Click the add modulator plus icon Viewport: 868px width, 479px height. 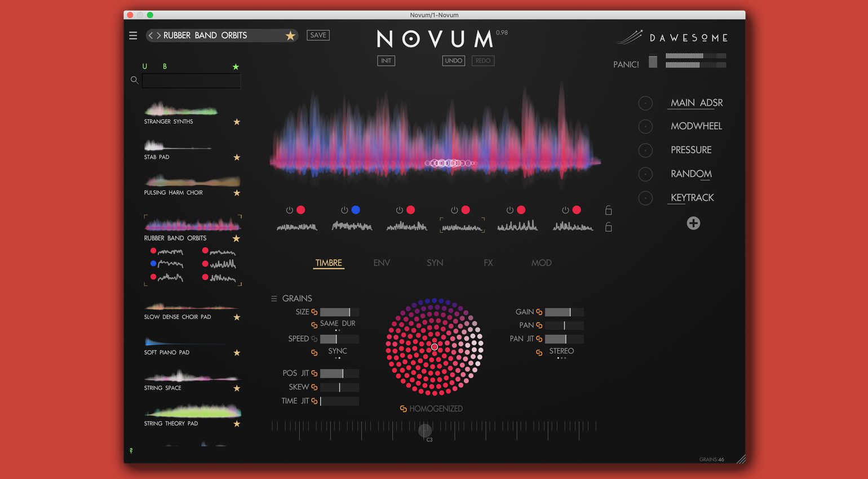click(693, 223)
